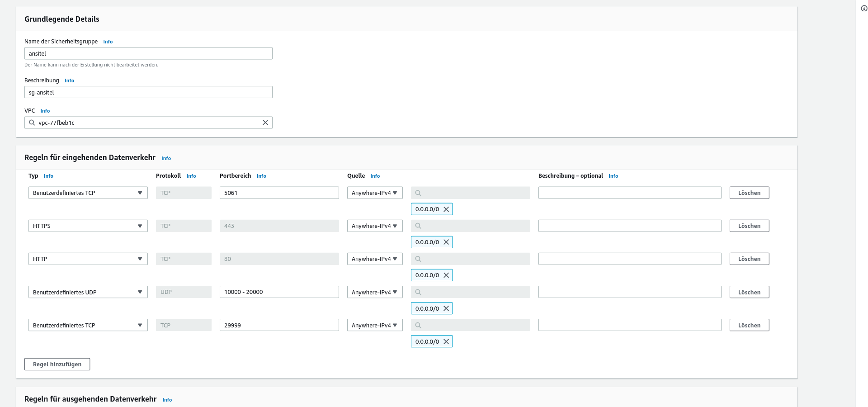Remove 0.0.0.0/0 chip from UDP rule
This screenshot has width=868, height=407.
446,308
